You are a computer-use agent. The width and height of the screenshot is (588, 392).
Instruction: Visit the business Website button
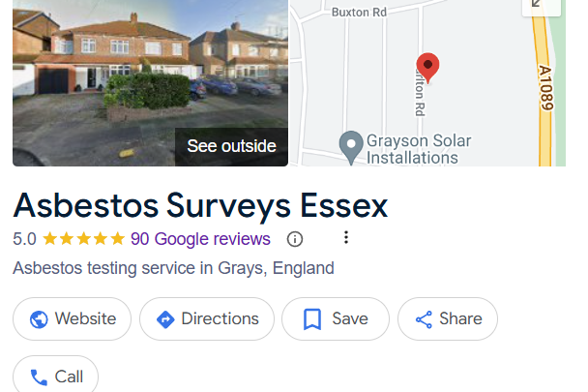(x=73, y=318)
